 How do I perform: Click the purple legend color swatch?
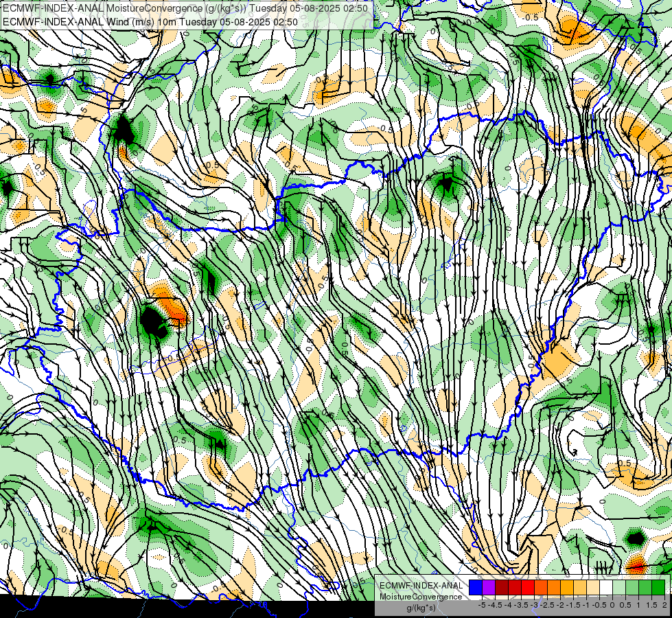[489, 588]
